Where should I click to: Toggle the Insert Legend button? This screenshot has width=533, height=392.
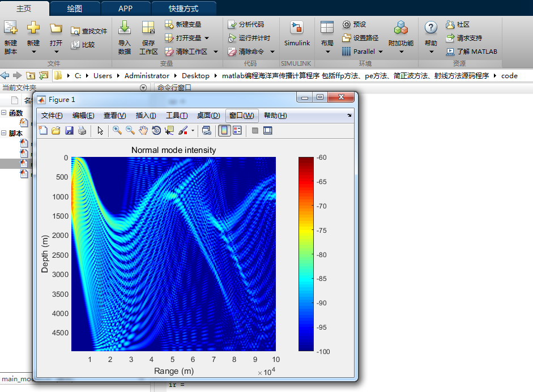tap(237, 130)
